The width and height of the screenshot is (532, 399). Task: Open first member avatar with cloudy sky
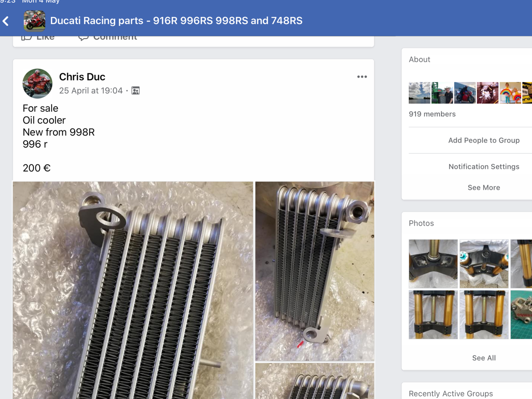click(420, 93)
